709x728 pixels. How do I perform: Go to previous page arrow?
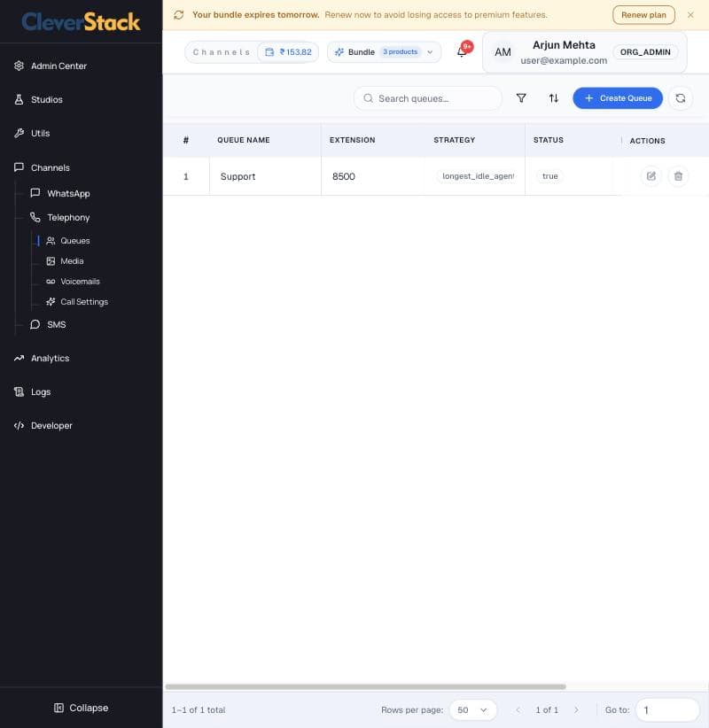click(x=518, y=710)
